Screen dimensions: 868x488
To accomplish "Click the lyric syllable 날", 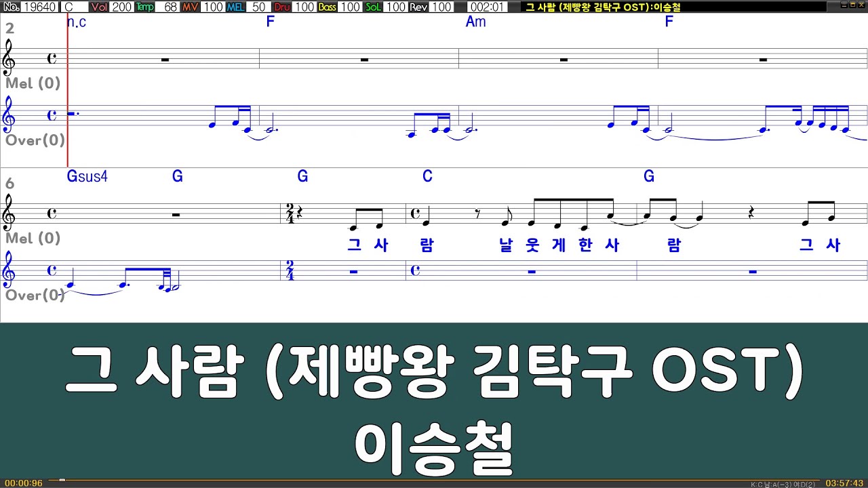I will (x=507, y=246).
